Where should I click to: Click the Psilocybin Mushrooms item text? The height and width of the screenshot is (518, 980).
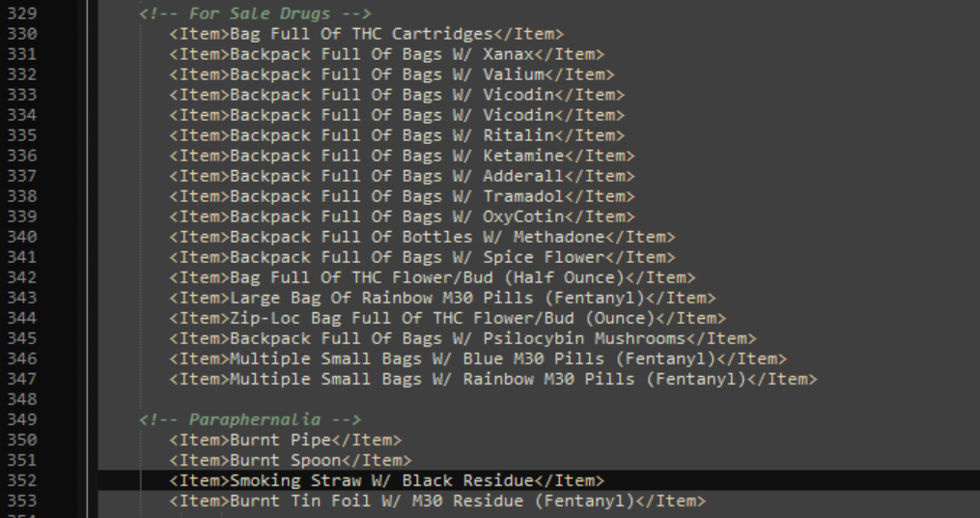[462, 338]
